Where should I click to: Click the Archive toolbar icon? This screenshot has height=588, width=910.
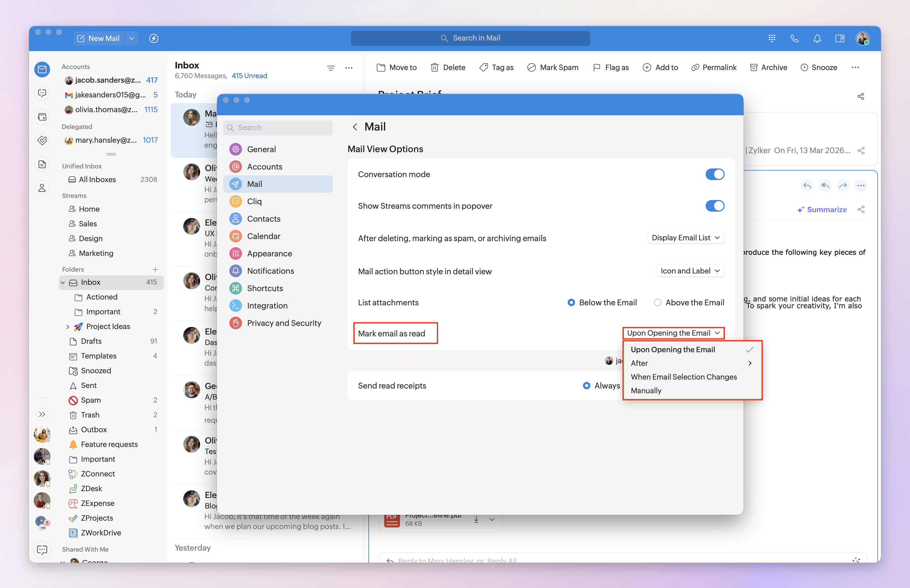[754, 68]
